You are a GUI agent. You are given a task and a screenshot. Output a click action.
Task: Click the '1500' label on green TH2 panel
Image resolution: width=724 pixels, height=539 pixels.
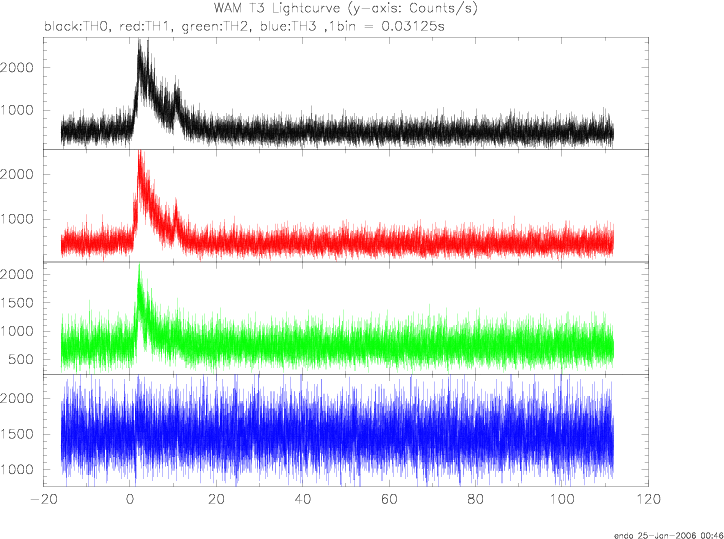(x=17, y=303)
